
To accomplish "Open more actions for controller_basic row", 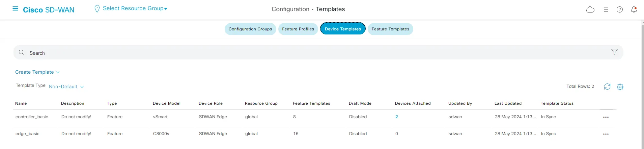I will (x=606, y=117).
